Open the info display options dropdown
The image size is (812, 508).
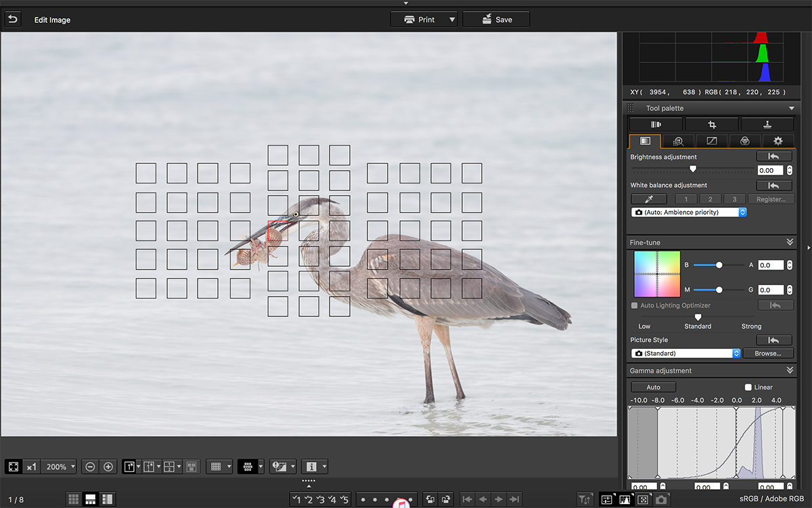click(325, 467)
